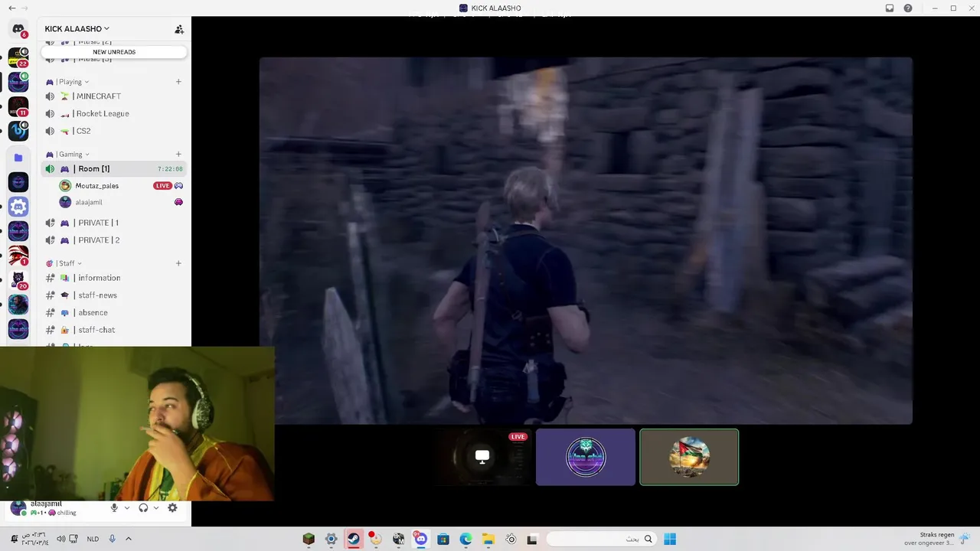This screenshot has width=980, height=551.
Task: Click Moutaz_pales in voice channel
Action: click(121, 185)
